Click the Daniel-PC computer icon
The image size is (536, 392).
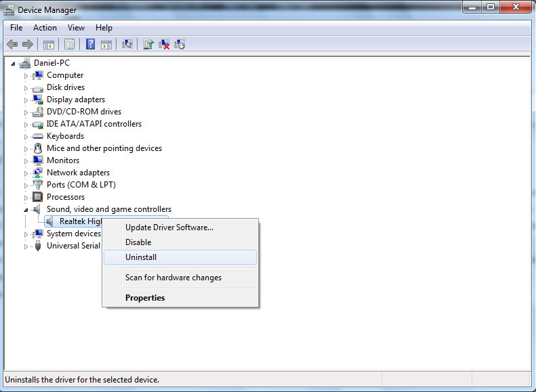[25, 63]
